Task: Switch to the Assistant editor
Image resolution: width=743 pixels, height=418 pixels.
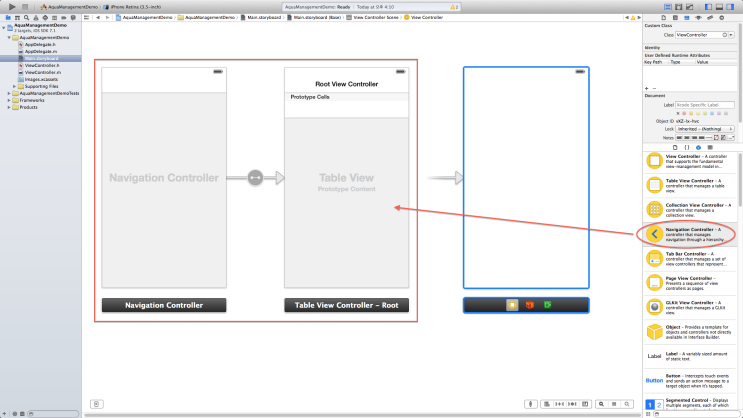Action: (679, 7)
